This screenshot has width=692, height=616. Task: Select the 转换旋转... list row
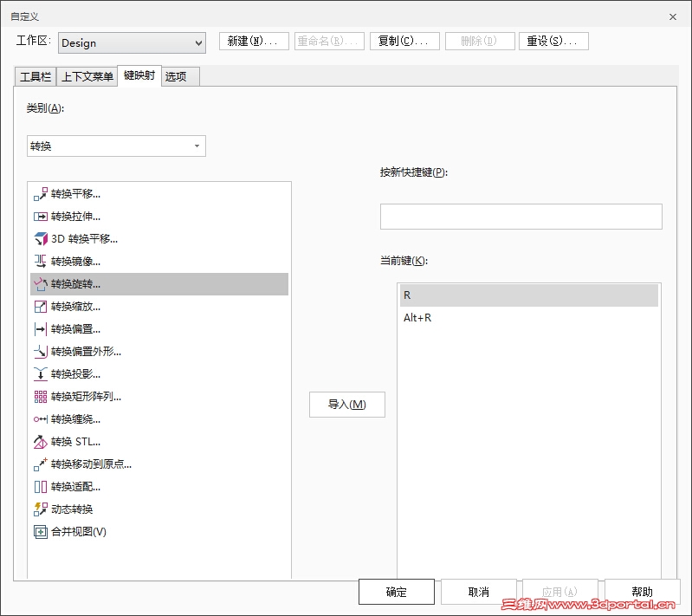[x=159, y=284]
